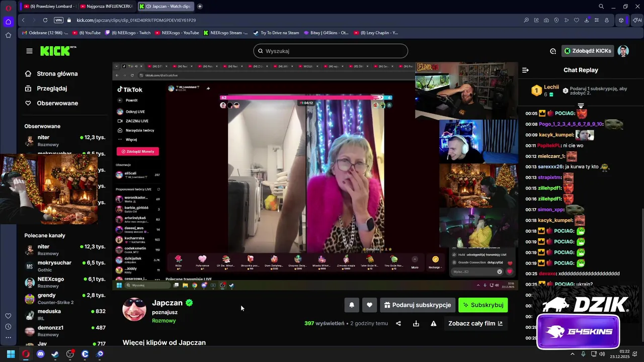Open the NEEXcsgo - Twitch bookmark
This screenshot has width=644, height=362.
127,33
